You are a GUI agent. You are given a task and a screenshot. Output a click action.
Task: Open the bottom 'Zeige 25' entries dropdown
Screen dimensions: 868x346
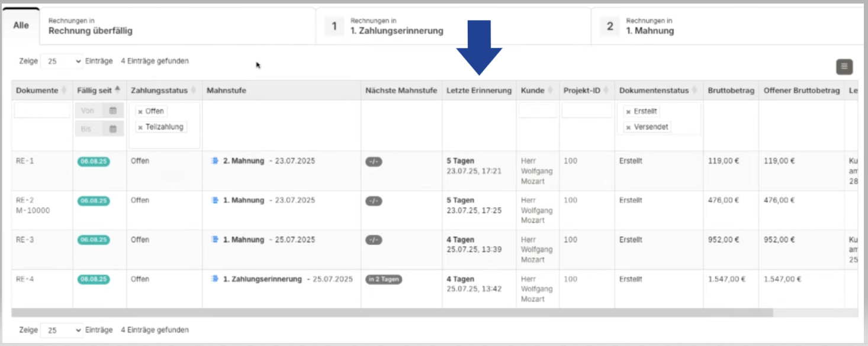click(x=62, y=330)
